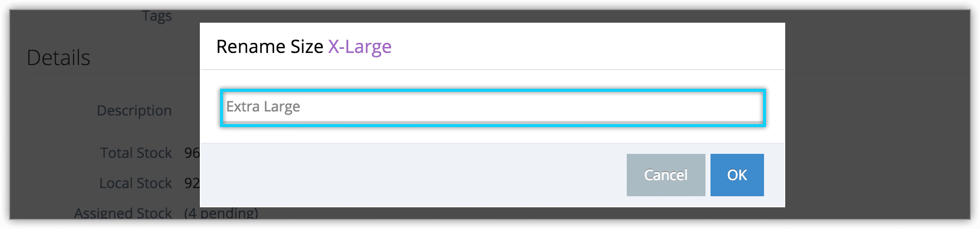The image size is (980, 229).
Task: Click the gray Cancel button
Action: pos(666,175)
